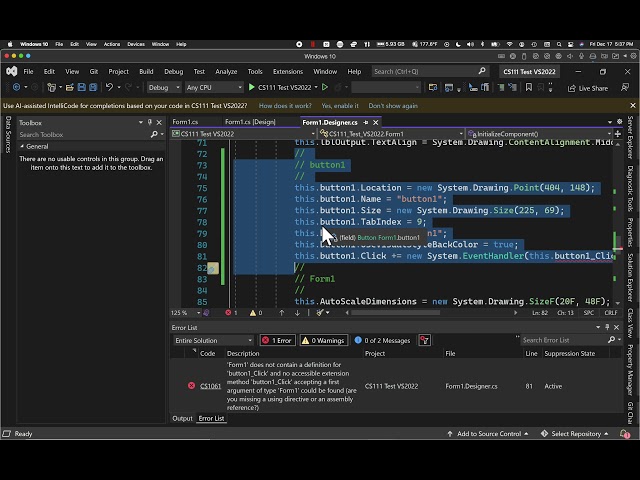
Task: Click the New Project icon
Action: [x=51, y=87]
